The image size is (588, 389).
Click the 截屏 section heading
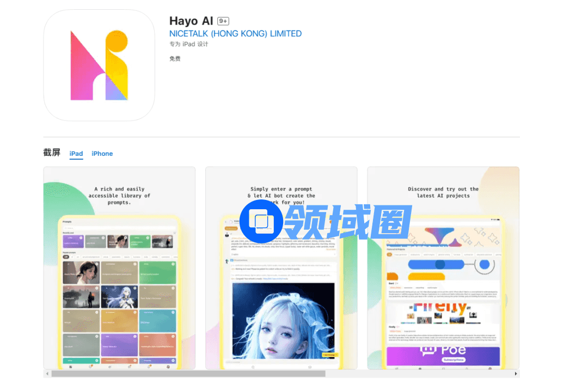[x=52, y=153]
